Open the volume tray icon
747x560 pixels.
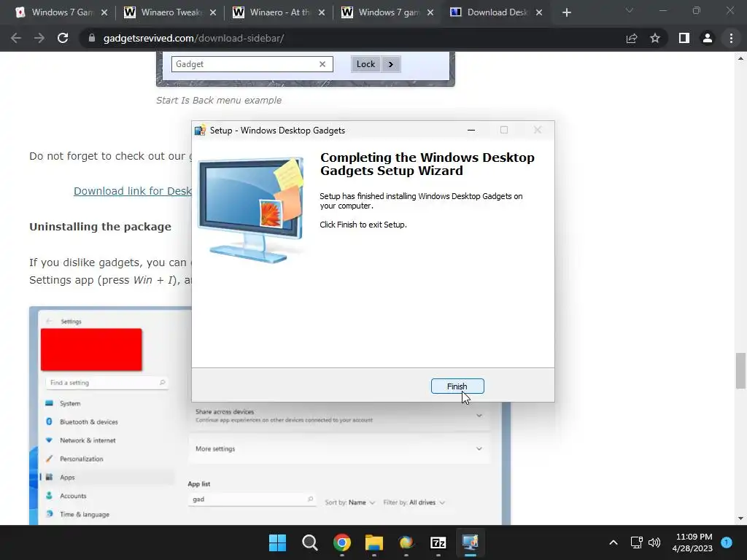(x=654, y=542)
